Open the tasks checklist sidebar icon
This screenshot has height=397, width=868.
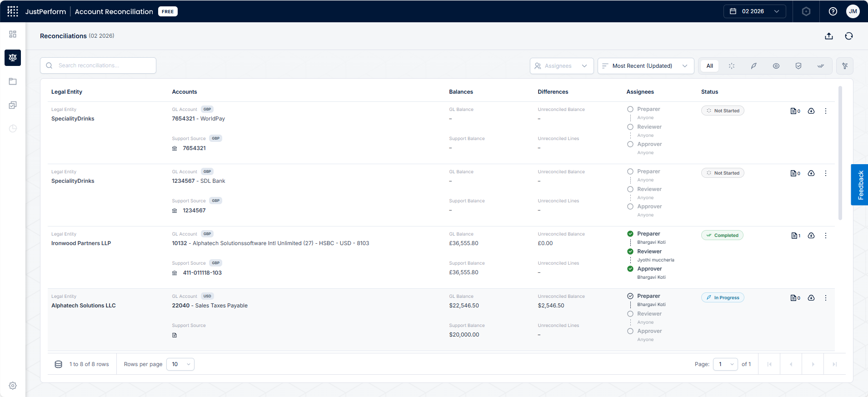[x=13, y=105]
